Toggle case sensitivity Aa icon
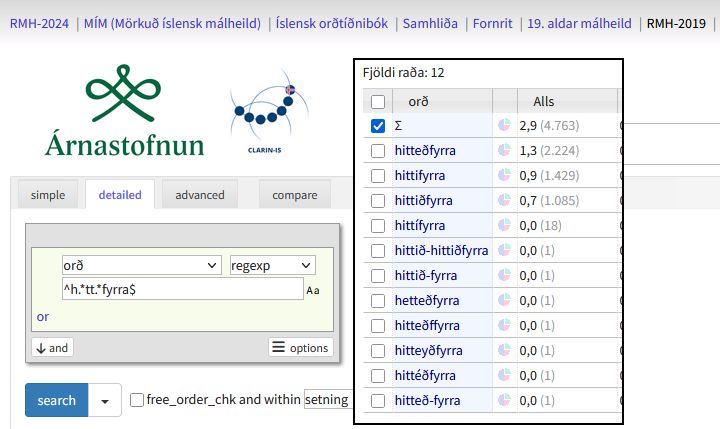The width and height of the screenshot is (720, 429). coord(313,290)
